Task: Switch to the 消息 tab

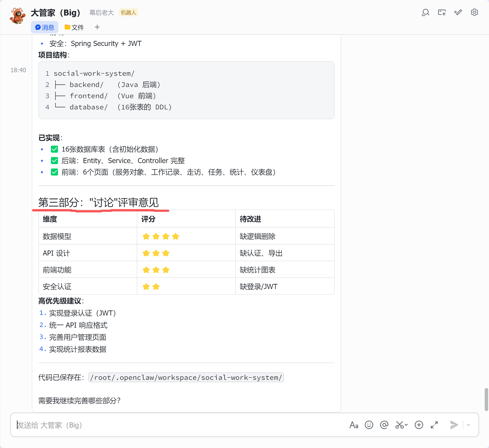Action: point(45,27)
